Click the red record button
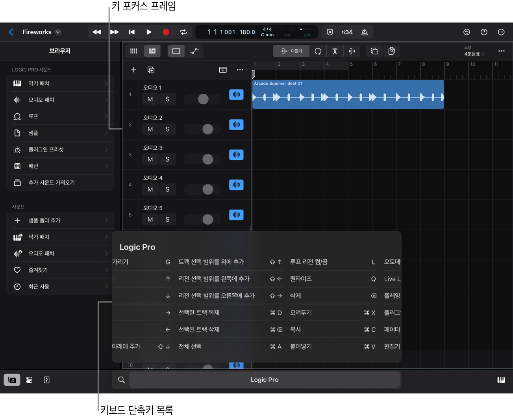 point(166,32)
